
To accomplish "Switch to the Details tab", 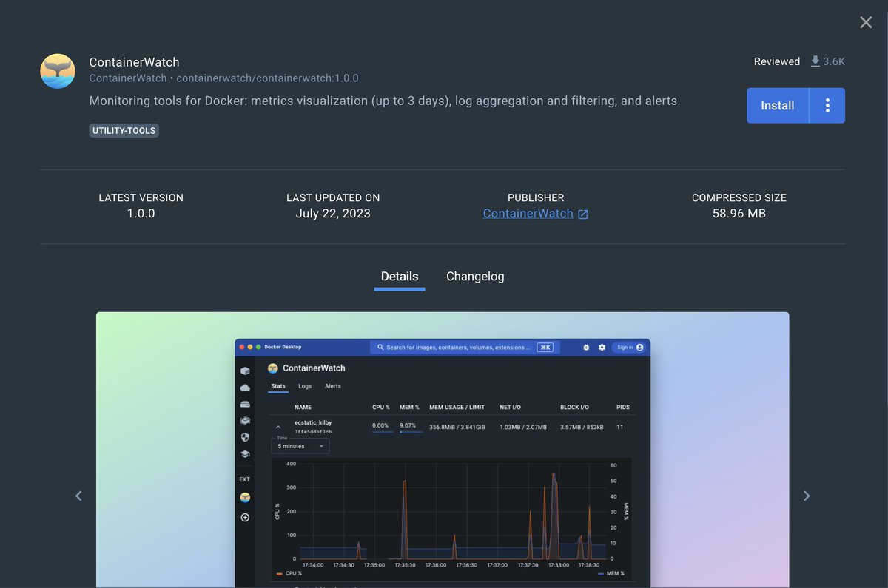I will click(400, 277).
